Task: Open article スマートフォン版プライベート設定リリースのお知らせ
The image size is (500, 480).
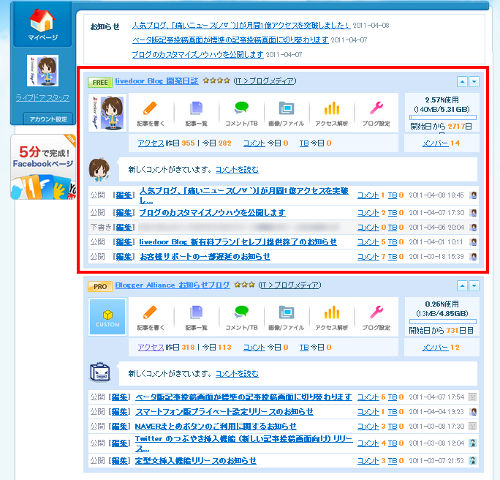Action: click(x=224, y=412)
